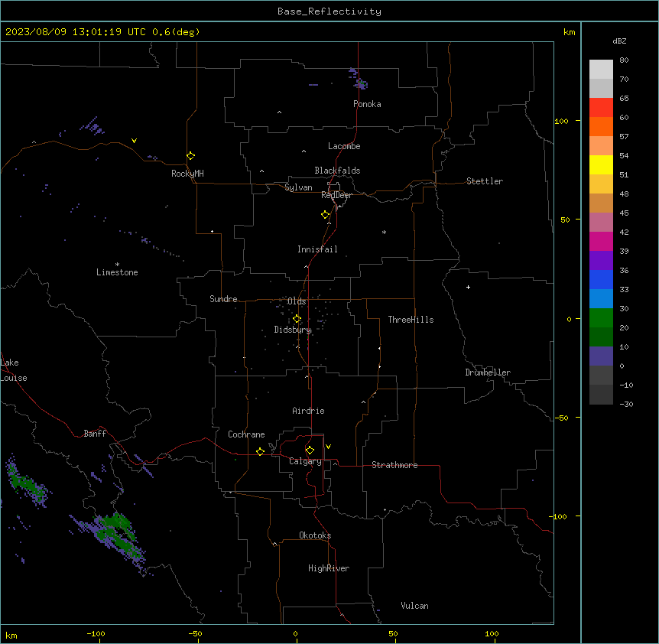Click the yellow diamond marker near RockyMH
The width and height of the screenshot is (659, 644).
click(190, 156)
